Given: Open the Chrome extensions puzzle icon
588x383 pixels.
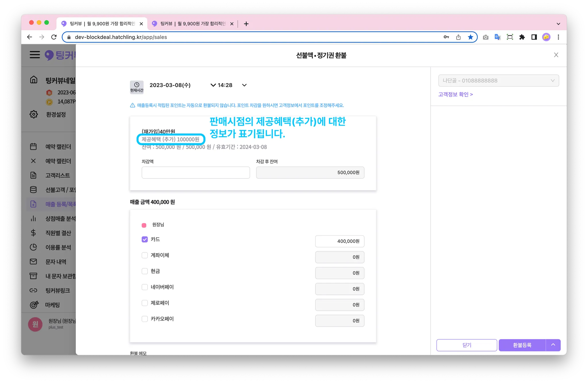Looking at the screenshot, I should tap(522, 37).
